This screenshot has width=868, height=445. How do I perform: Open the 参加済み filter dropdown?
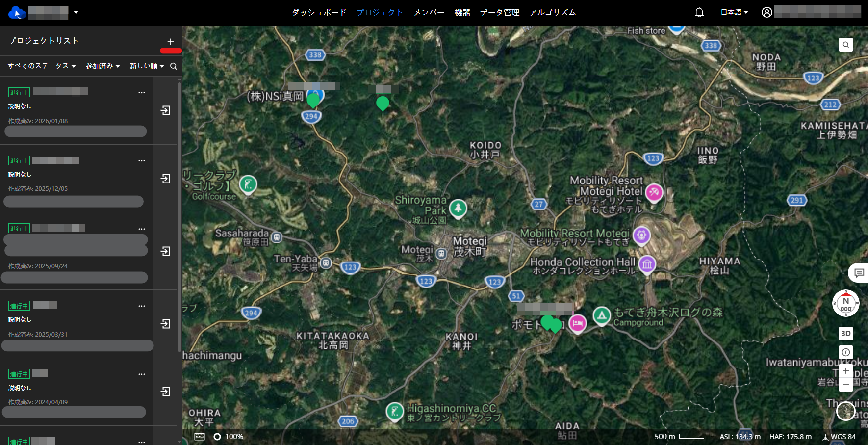coord(103,66)
